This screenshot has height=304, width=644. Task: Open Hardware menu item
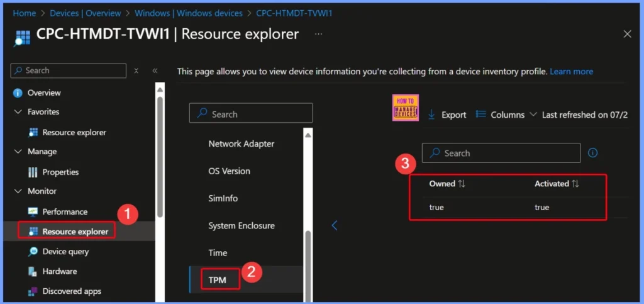click(x=60, y=271)
